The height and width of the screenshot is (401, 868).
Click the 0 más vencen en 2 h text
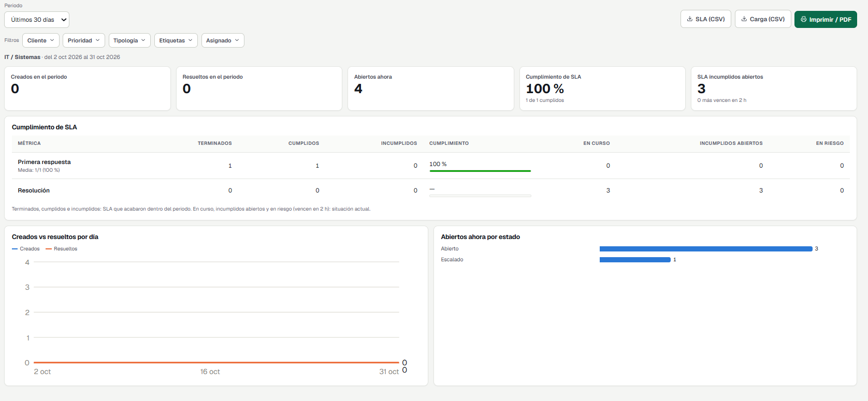pyautogui.click(x=721, y=100)
